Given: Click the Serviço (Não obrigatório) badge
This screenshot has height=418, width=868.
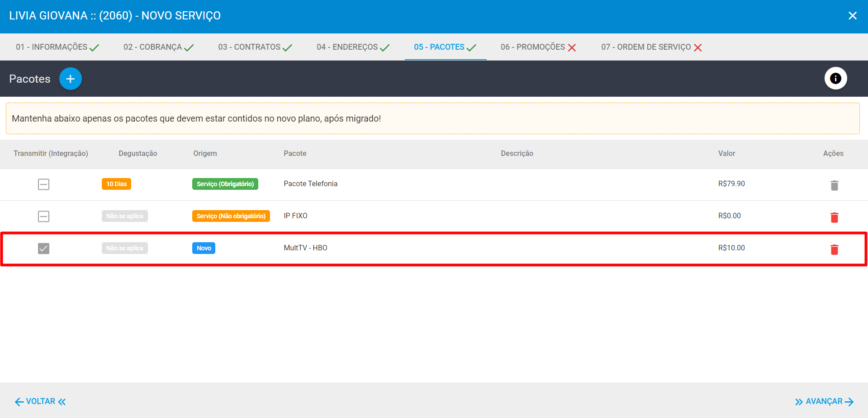Looking at the screenshot, I should click(231, 216).
